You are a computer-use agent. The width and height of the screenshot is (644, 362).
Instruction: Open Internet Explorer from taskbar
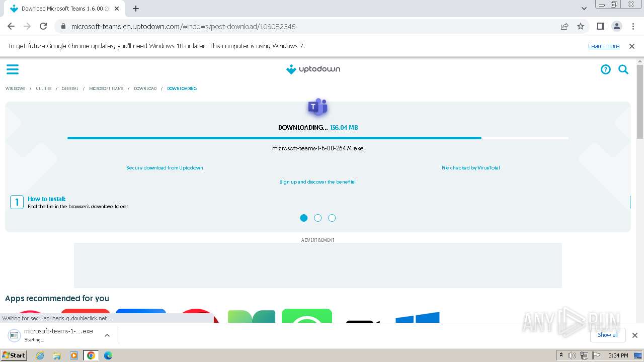tap(40, 355)
